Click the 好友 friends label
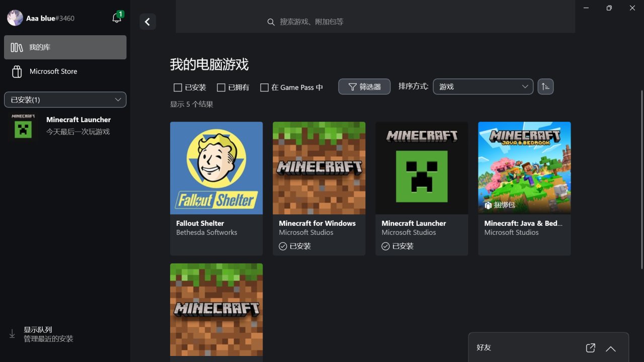644x362 pixels. click(484, 347)
